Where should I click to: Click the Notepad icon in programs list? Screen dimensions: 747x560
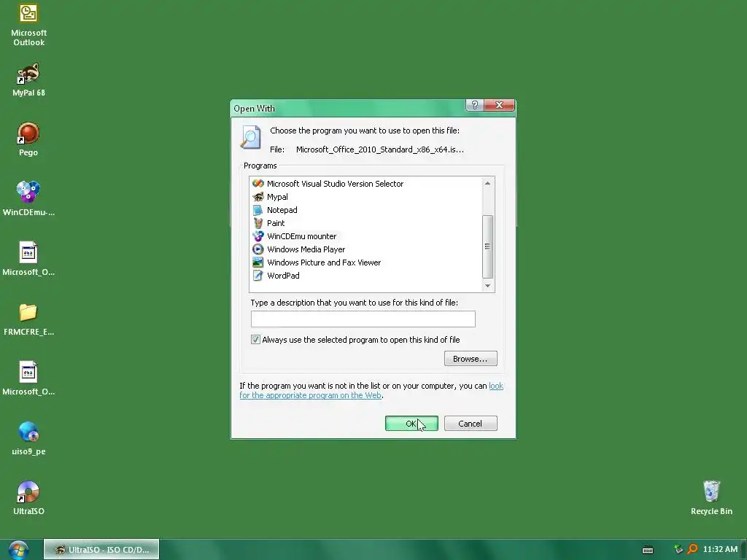[x=258, y=210]
